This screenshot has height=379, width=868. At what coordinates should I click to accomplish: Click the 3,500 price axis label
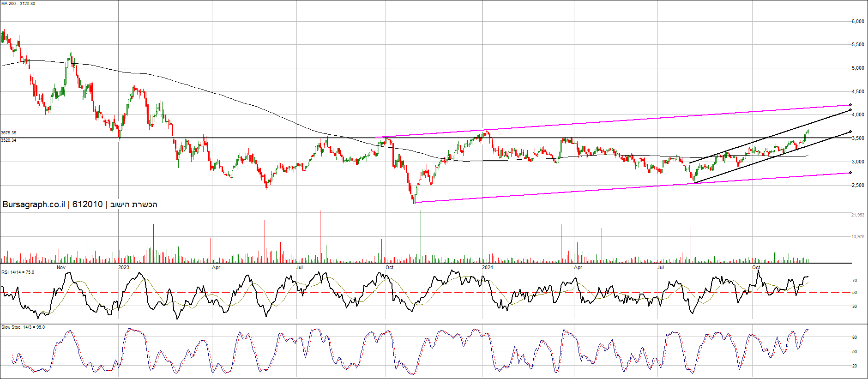[x=858, y=138]
